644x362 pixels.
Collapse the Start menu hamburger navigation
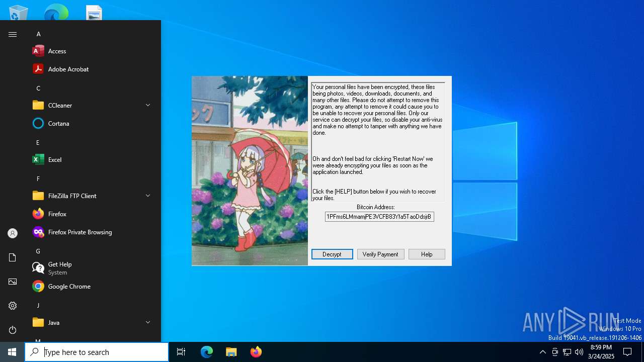[x=13, y=34]
